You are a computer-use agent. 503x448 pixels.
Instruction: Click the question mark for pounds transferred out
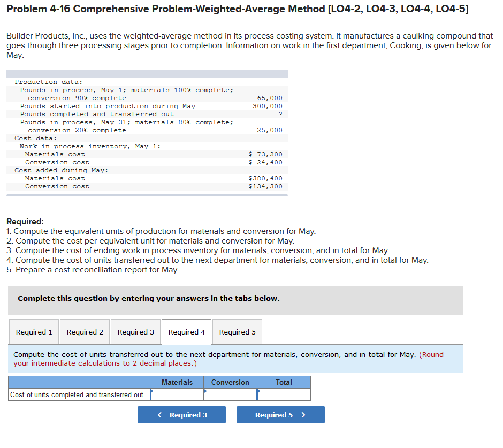coord(280,114)
